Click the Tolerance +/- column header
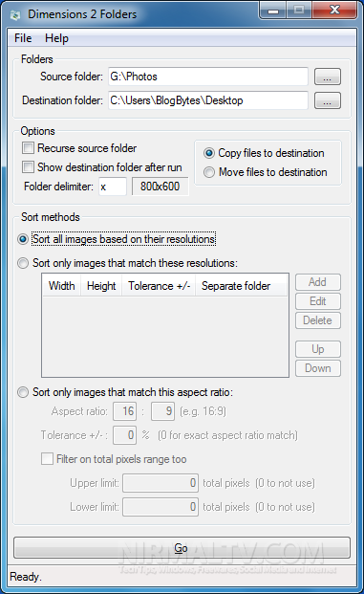Viewport: 364px width, 594px height. click(159, 286)
